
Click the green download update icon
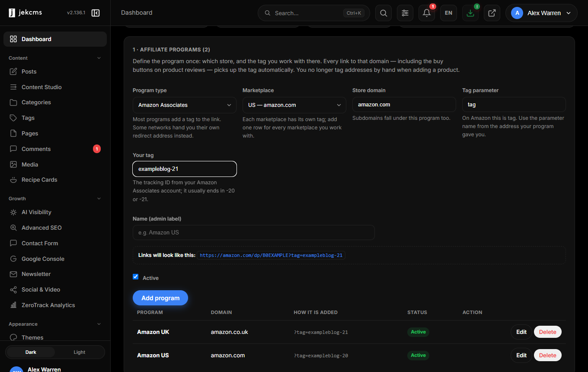[470, 13]
